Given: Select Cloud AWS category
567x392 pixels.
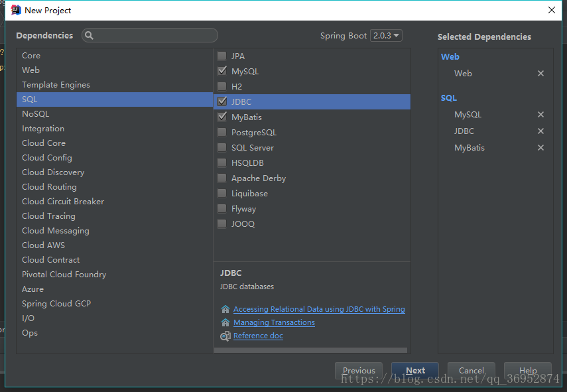Looking at the screenshot, I should [115, 245].
